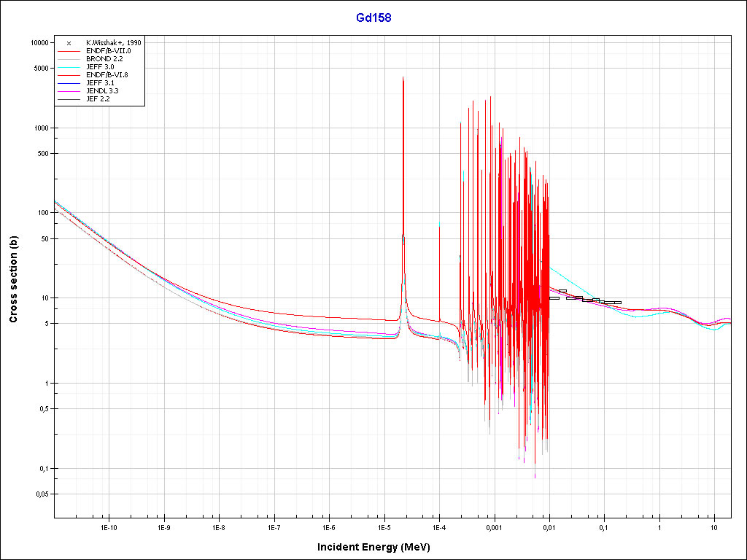Click the BROND 2.2 legend label
This screenshot has height=560, width=747.
[104, 59]
